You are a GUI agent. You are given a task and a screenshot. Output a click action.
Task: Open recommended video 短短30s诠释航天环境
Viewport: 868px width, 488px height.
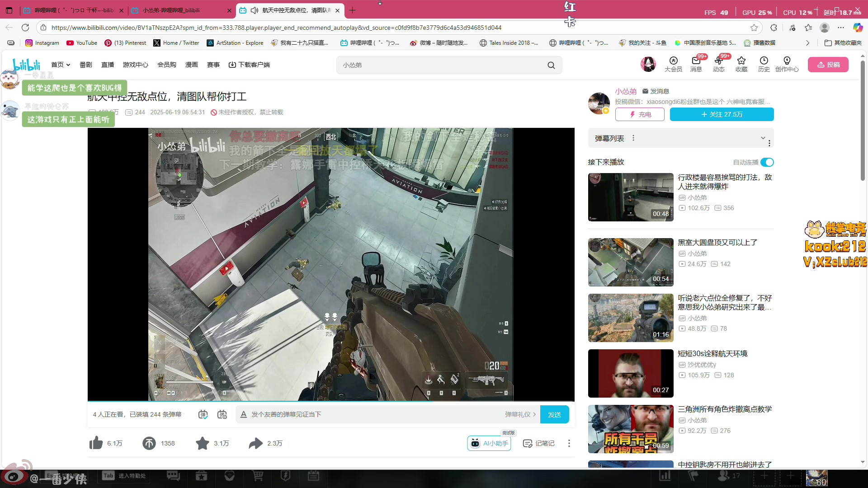[x=631, y=373]
